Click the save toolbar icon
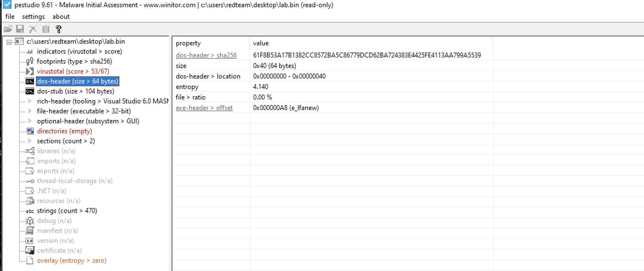 click(x=20, y=29)
